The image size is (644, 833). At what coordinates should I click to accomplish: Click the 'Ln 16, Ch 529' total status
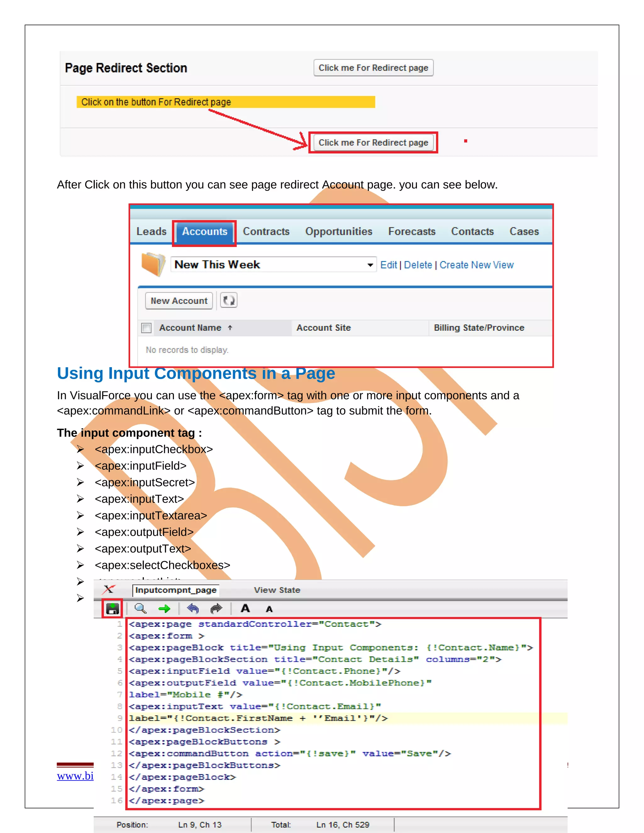click(x=343, y=825)
